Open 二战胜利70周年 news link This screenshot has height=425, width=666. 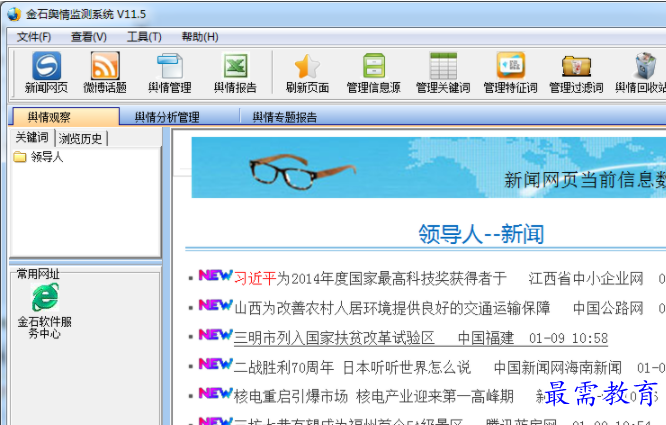[x=352, y=367]
